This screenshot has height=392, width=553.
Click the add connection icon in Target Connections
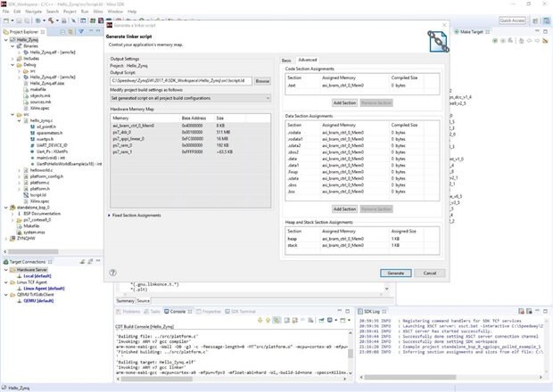[82, 261]
